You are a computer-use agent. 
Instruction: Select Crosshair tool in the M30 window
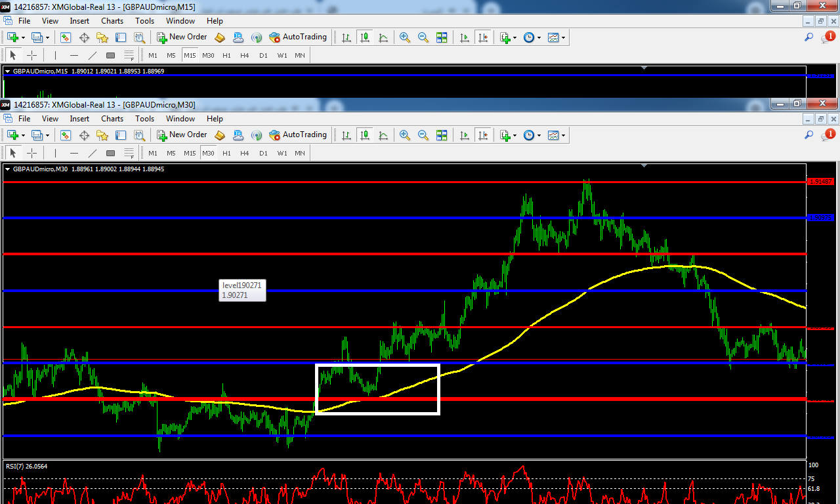tap(31, 153)
